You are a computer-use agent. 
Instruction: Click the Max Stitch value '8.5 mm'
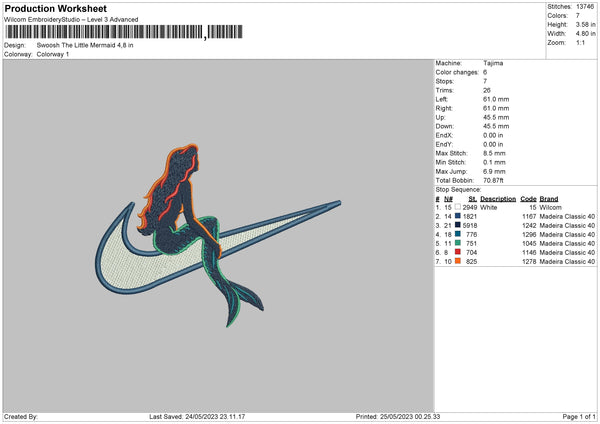point(494,153)
